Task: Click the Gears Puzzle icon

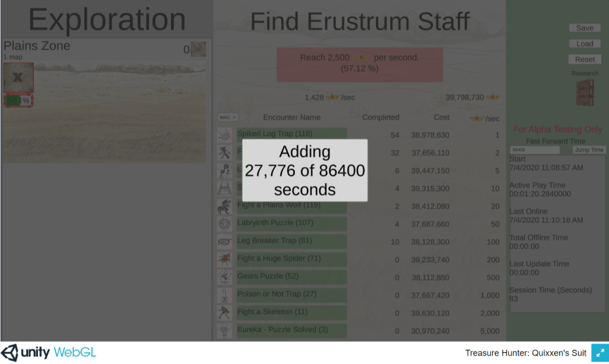Action: (x=225, y=277)
